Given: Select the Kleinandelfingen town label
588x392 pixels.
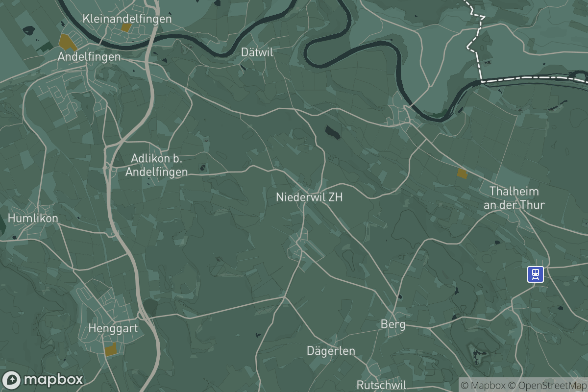Looking at the screenshot, I should click(x=127, y=19).
